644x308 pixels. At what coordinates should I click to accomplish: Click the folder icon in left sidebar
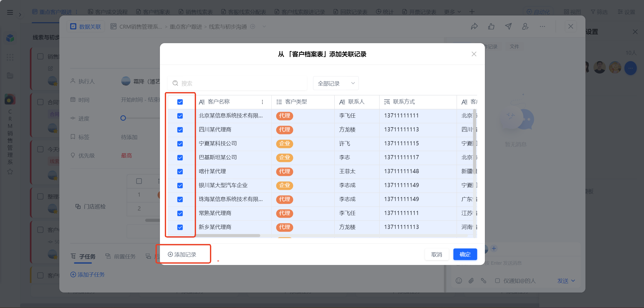[10, 76]
